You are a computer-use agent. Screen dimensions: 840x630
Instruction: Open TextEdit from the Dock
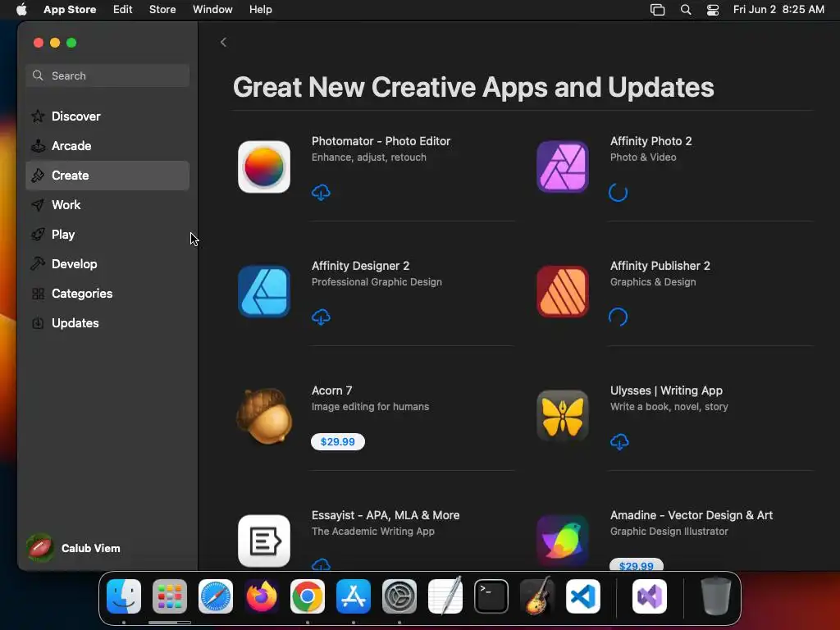(x=445, y=596)
